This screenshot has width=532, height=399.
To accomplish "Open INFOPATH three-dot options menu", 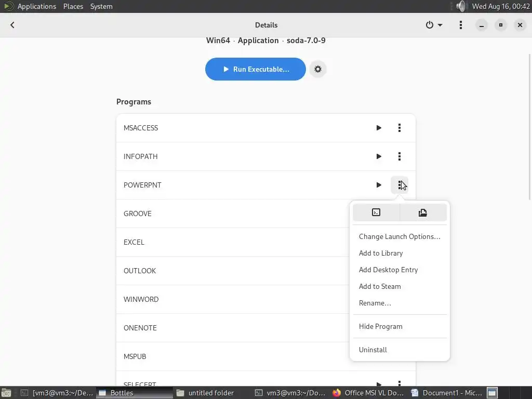I will (400, 156).
